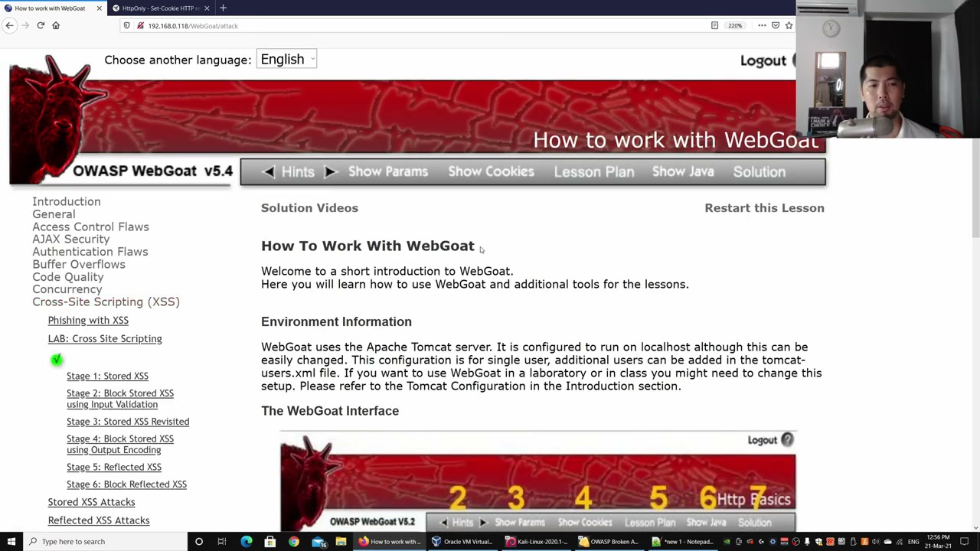Viewport: 980px width, 551px height.
Task: Open the Phishing with XSS lesson
Action: coord(88,320)
